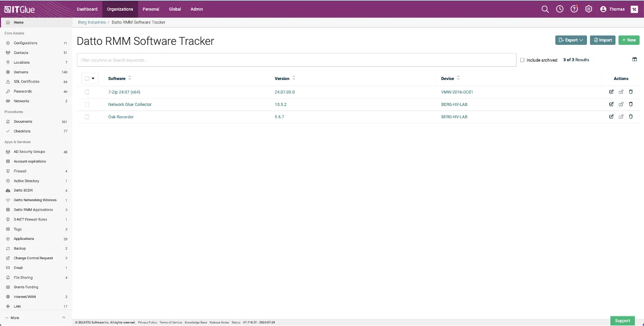Open the settings gear icon
Image resolution: width=644 pixels, height=326 pixels.
[588, 9]
